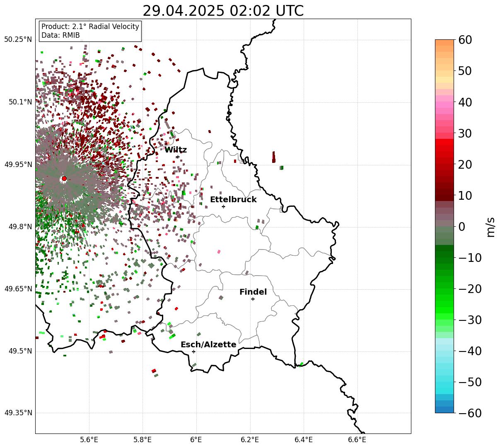500x448 pixels.
Task: Click the Wiltz city label
Action: (176, 150)
